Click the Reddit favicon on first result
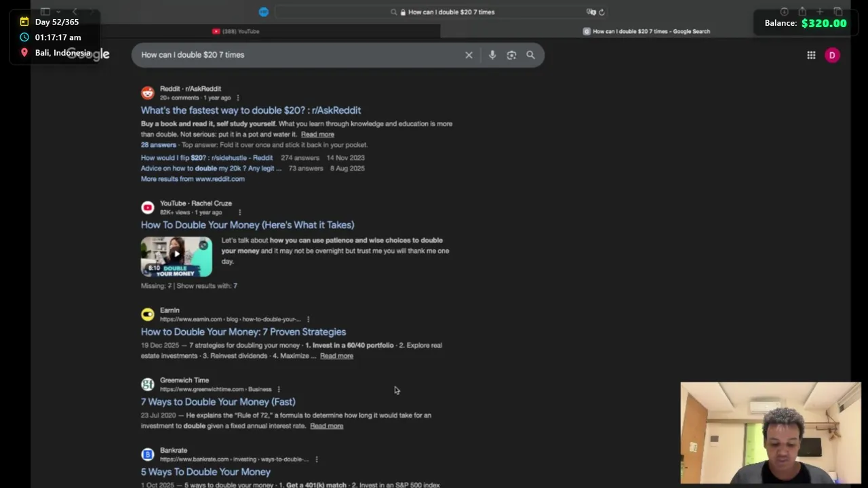 (x=148, y=93)
